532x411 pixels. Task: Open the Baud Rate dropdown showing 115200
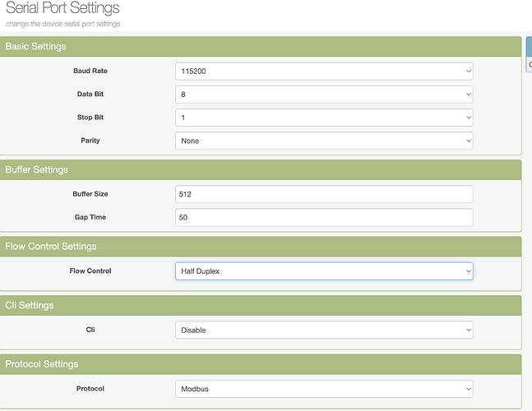pyautogui.click(x=324, y=72)
